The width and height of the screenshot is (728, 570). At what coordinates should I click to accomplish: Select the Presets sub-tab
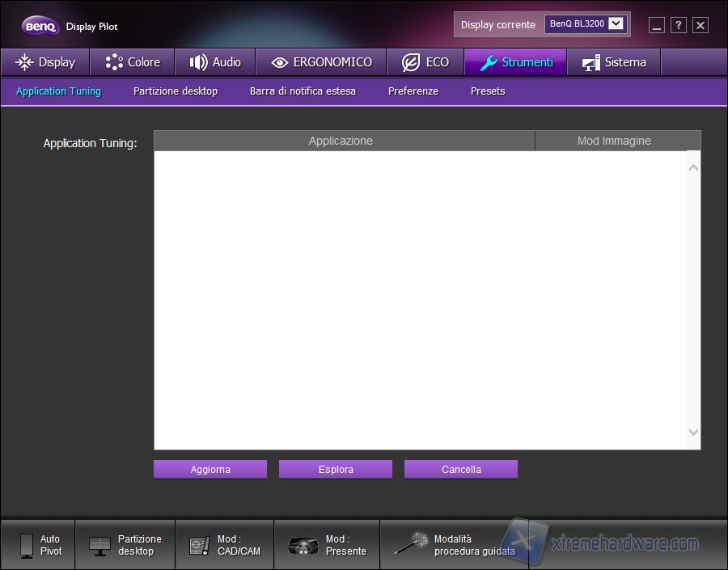click(x=488, y=91)
